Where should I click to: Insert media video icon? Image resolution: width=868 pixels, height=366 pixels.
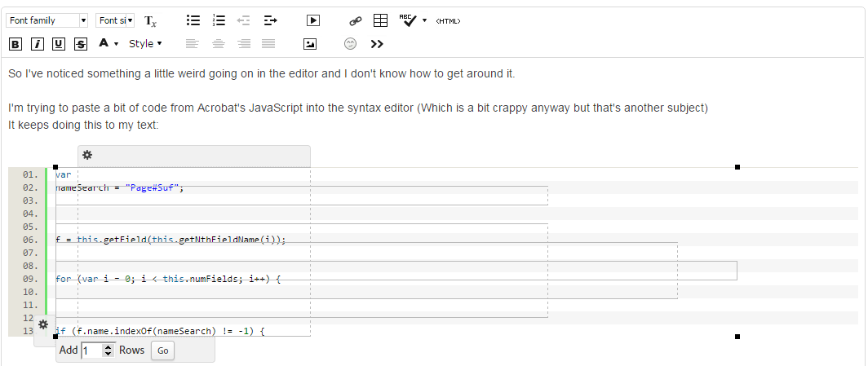click(313, 20)
